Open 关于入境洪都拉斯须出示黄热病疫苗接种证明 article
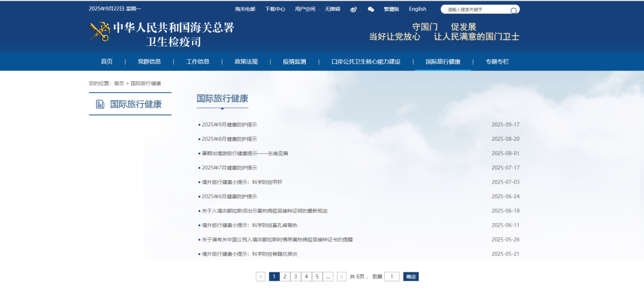This screenshot has width=644, height=306. pyautogui.click(x=265, y=211)
